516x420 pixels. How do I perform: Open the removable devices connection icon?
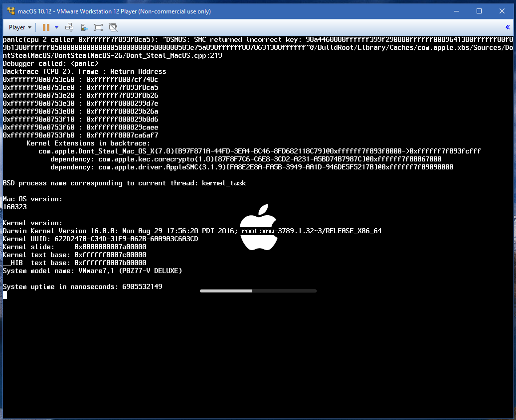[x=84, y=27]
